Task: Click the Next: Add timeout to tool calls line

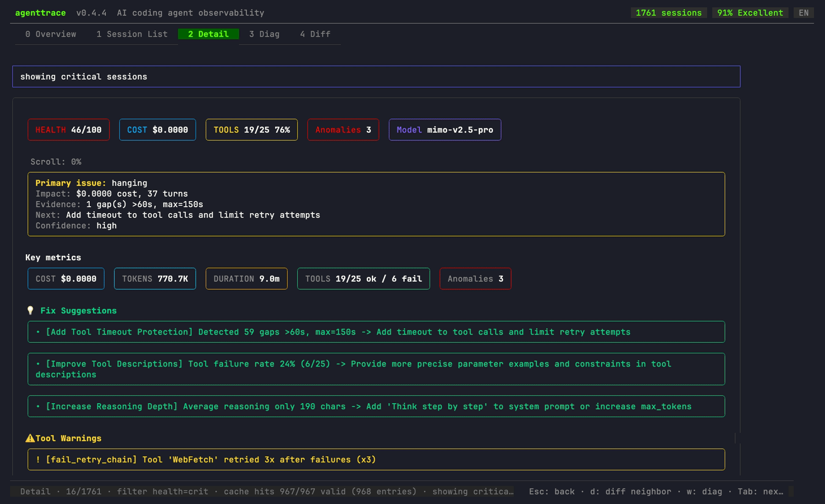Action: coord(178,215)
